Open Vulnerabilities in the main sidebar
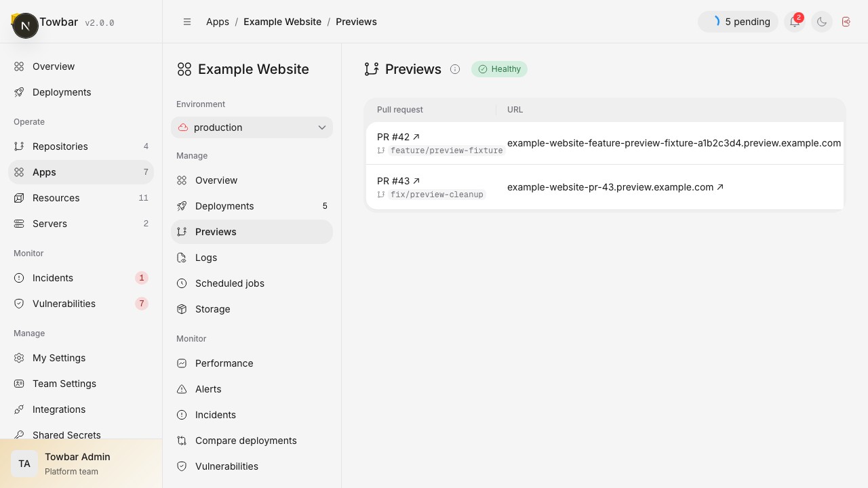 [x=81, y=304]
